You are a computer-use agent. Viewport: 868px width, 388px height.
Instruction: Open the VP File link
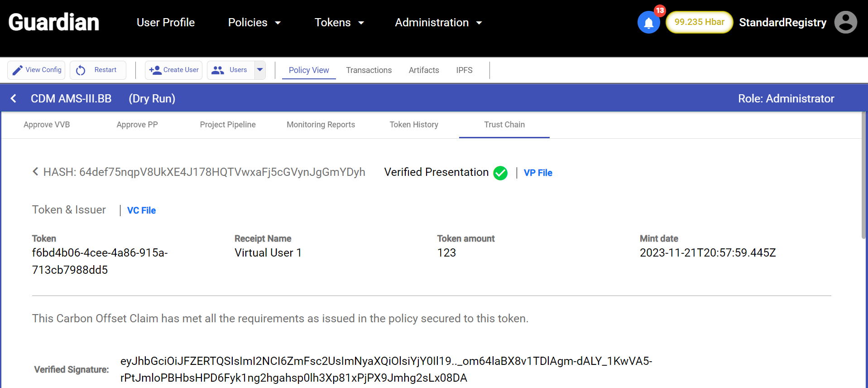coord(538,173)
